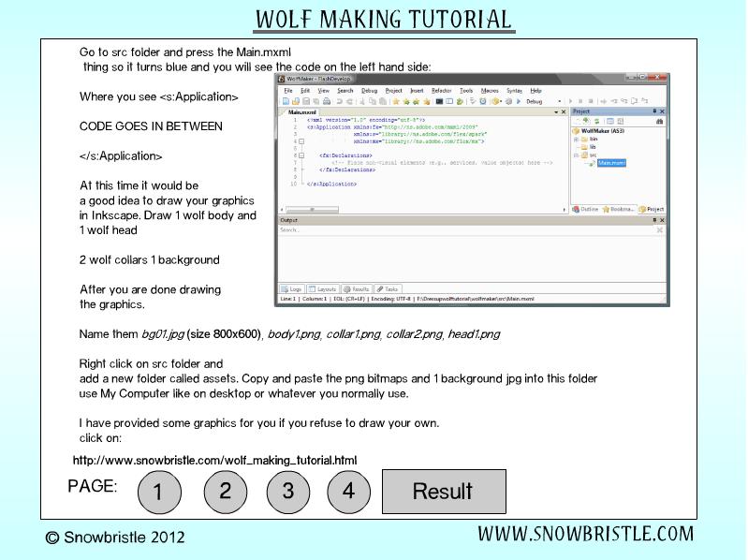Switch to the Bookmarks panel tab
Screen dimensions: 748x560
coord(618,210)
